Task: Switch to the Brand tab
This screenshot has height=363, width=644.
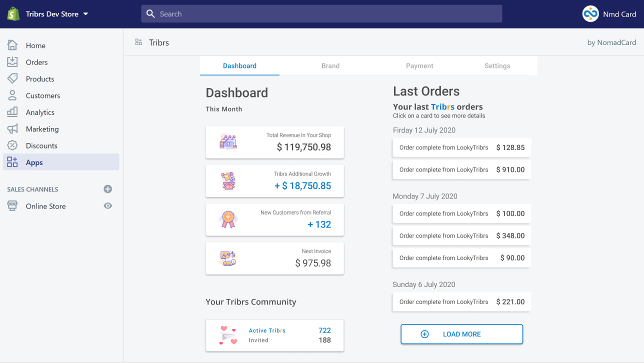Action: pos(330,66)
